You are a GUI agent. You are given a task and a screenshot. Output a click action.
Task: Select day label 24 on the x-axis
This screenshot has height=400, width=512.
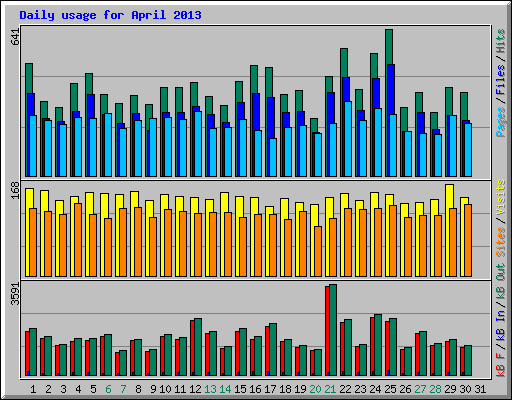pos(375,389)
